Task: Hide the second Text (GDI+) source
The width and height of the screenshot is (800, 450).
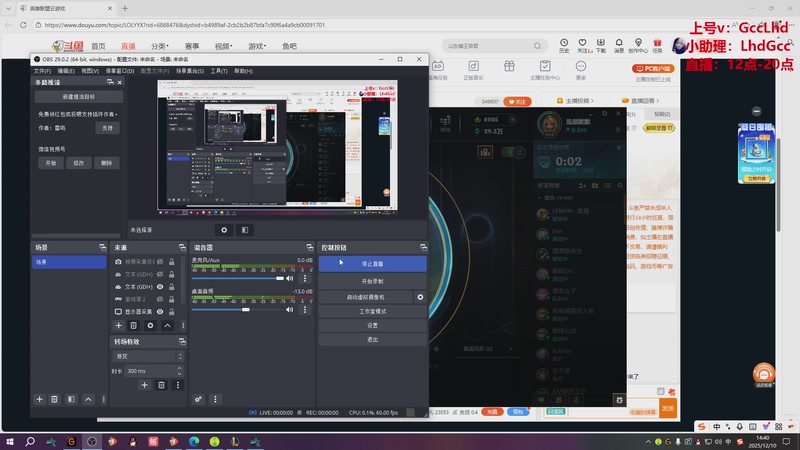Action: click(x=160, y=287)
